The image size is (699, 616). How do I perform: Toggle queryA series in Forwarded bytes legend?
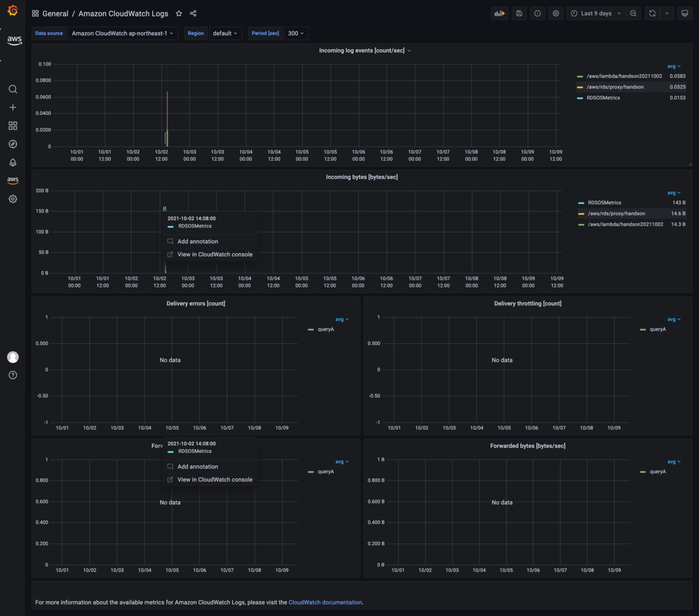[x=658, y=471]
